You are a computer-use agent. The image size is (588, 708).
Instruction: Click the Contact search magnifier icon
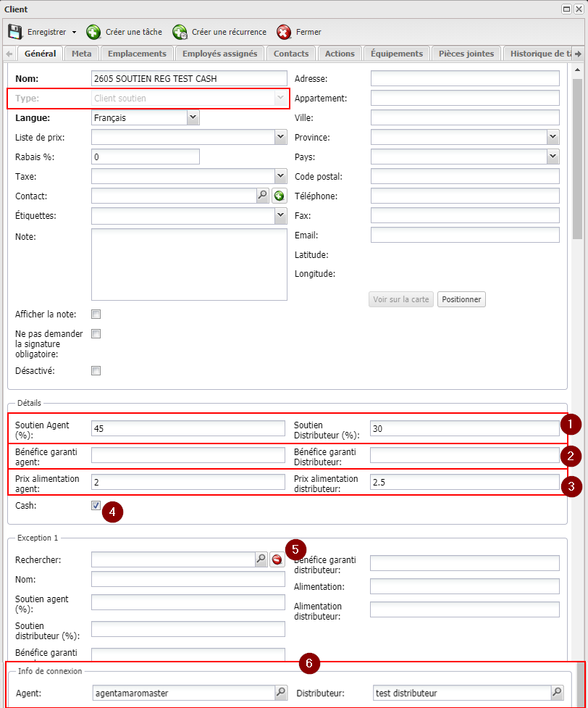[263, 196]
